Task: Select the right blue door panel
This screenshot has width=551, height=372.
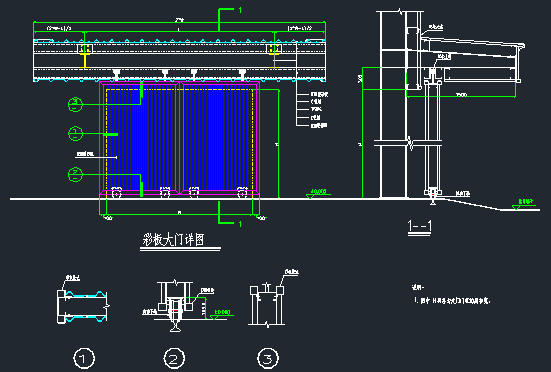Action: tap(220, 138)
